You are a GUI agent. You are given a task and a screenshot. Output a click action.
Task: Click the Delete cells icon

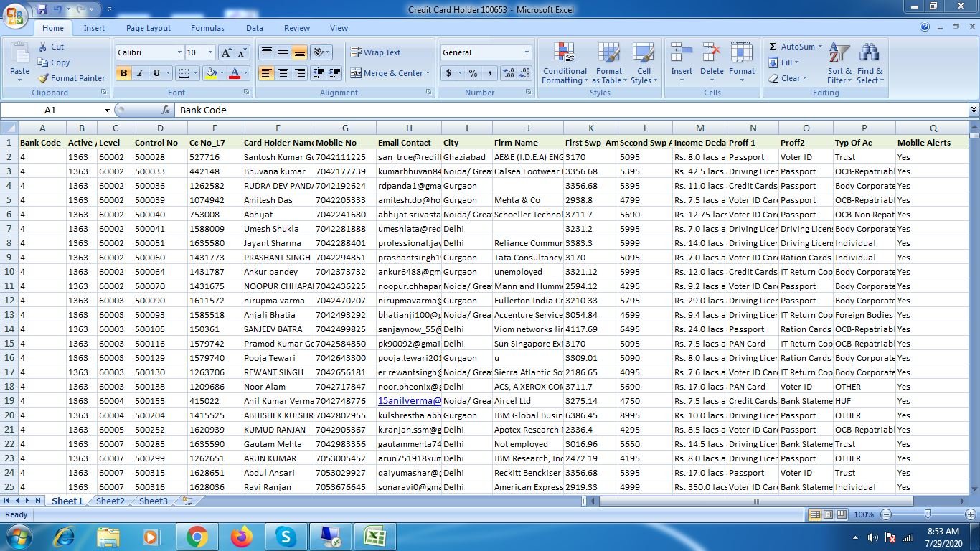[712, 53]
